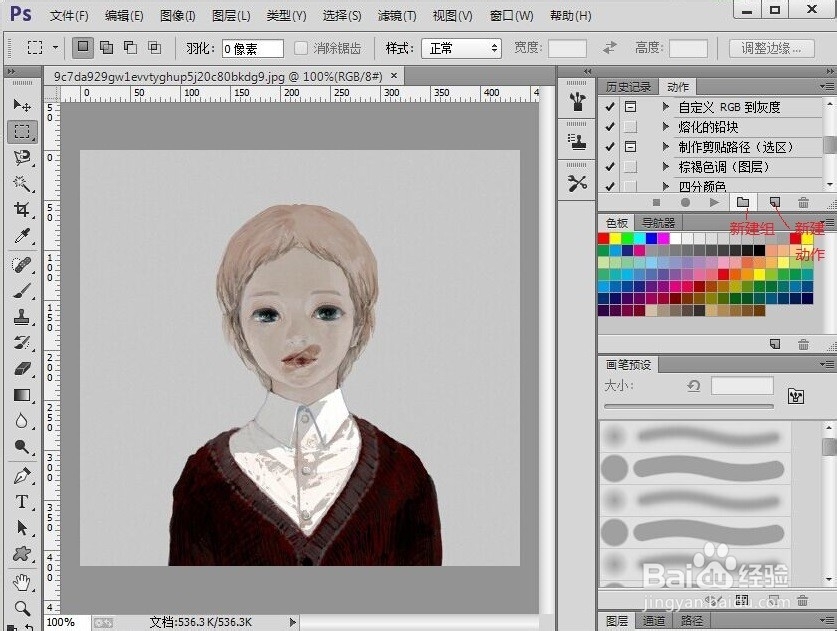
Task: Select the Custom Shape tool
Action: 22,554
